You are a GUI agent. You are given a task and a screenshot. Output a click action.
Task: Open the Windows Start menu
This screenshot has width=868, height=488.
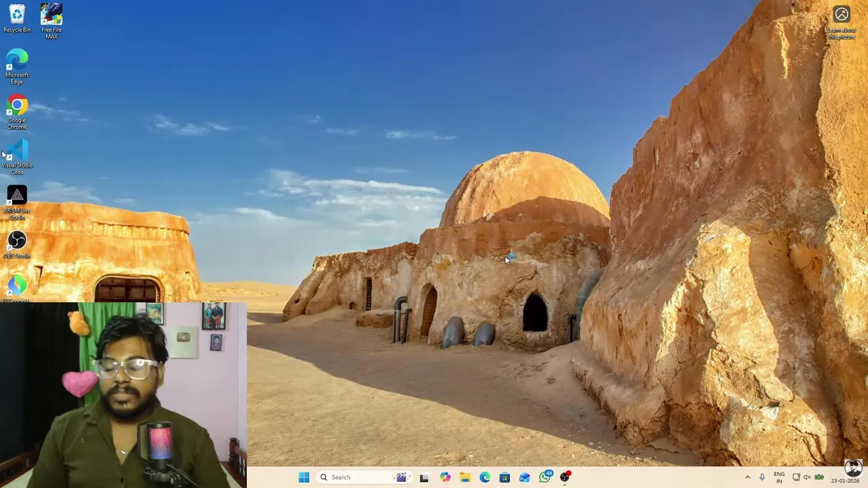point(304,477)
